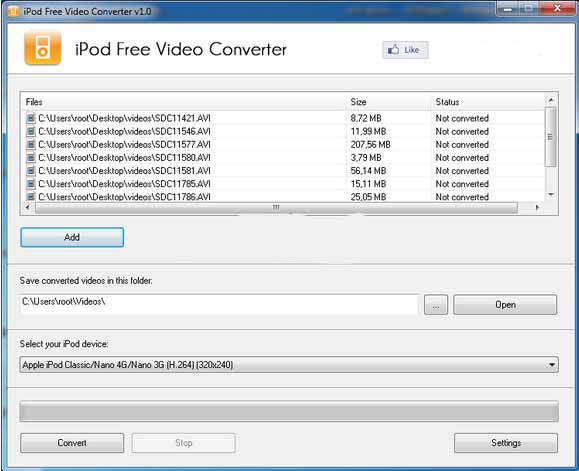Click the title bar app icon
The image size is (579, 471).
pyautogui.click(x=13, y=11)
